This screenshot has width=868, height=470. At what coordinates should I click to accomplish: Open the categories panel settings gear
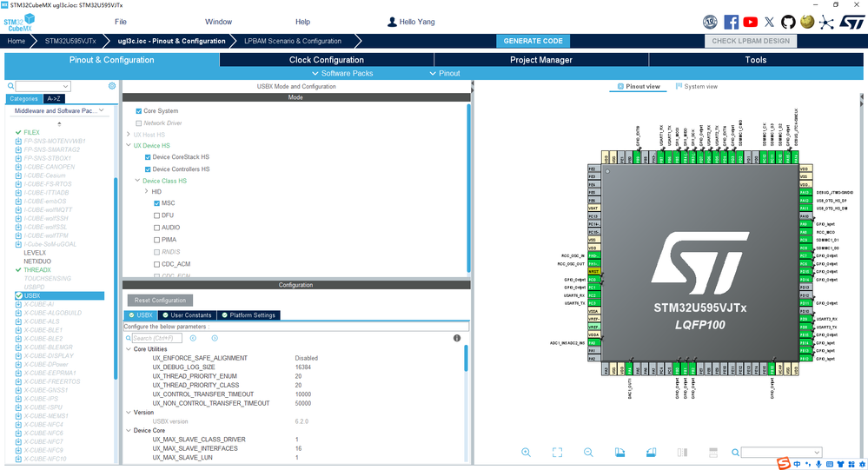coord(112,86)
